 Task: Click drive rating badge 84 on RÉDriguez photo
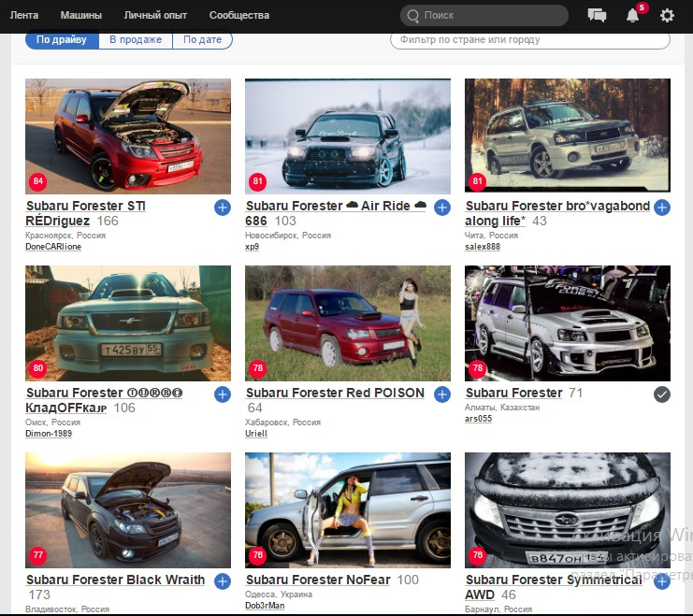tap(38, 181)
